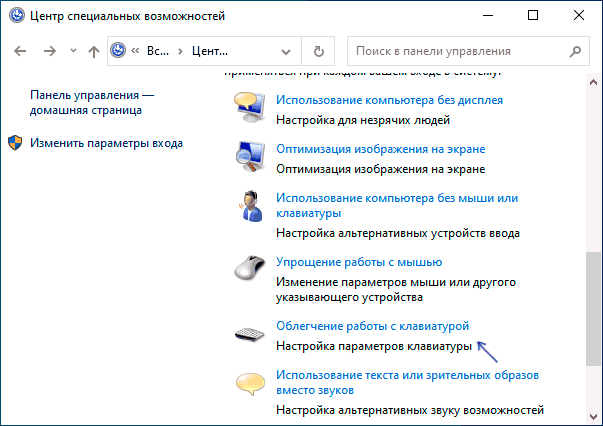Close the 'Центр специальных возможностей' window
Screen dimensions: 603x426
coord(579,15)
